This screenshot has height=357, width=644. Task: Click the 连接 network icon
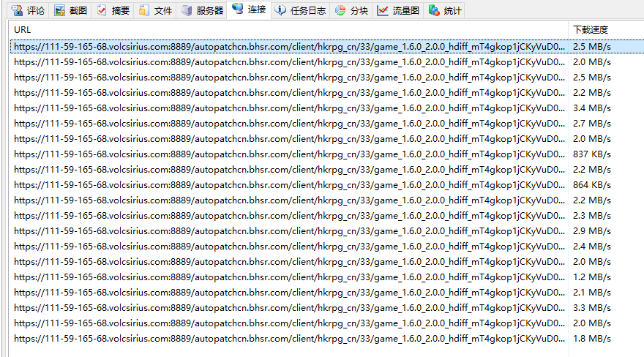click(x=237, y=9)
